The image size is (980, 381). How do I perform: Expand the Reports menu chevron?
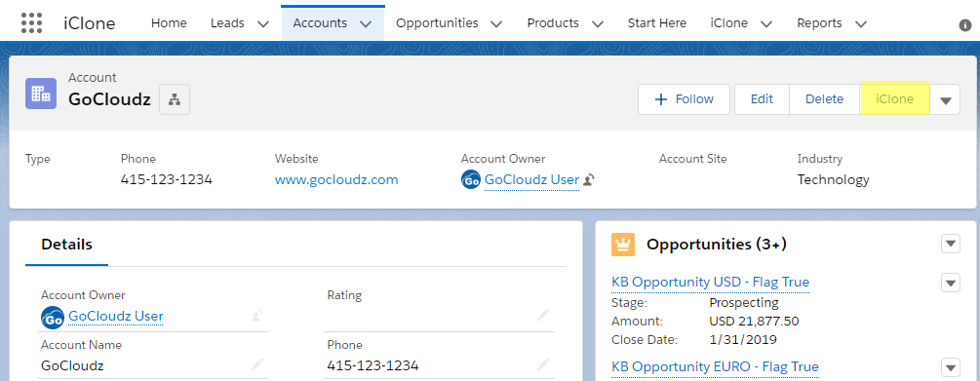[861, 24]
